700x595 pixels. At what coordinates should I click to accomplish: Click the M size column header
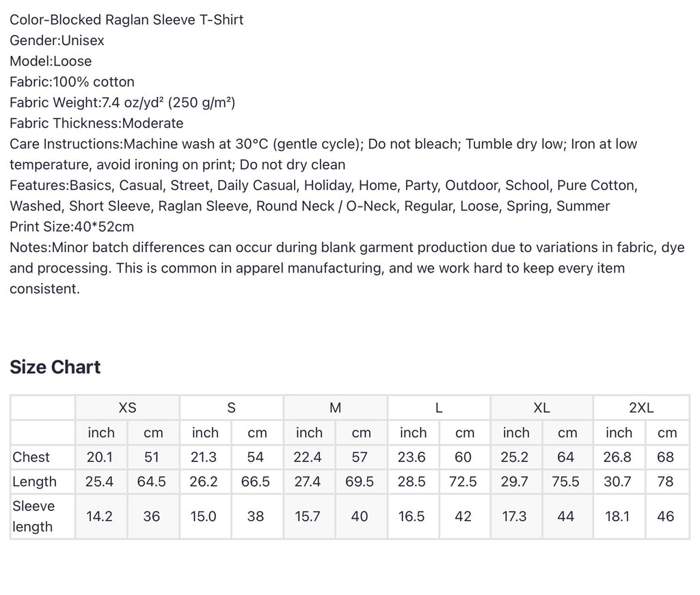(335, 408)
